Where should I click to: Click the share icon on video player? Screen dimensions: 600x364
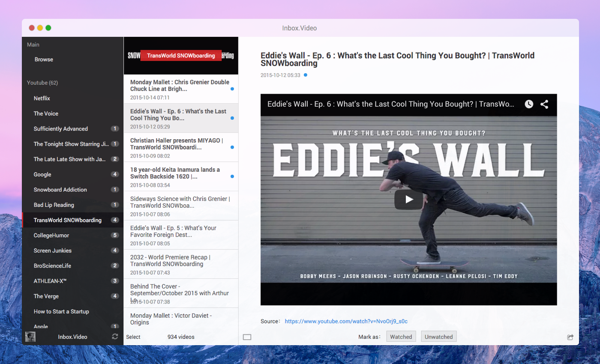pos(544,104)
